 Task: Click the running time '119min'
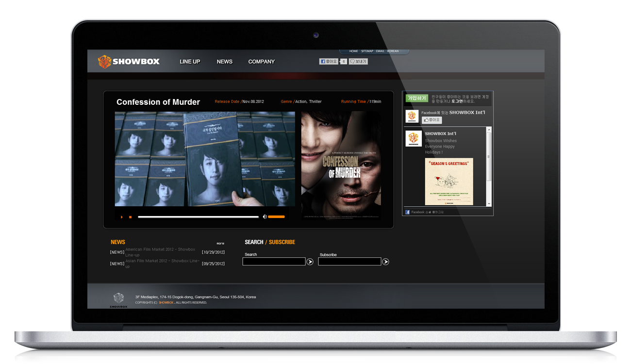[x=375, y=101]
